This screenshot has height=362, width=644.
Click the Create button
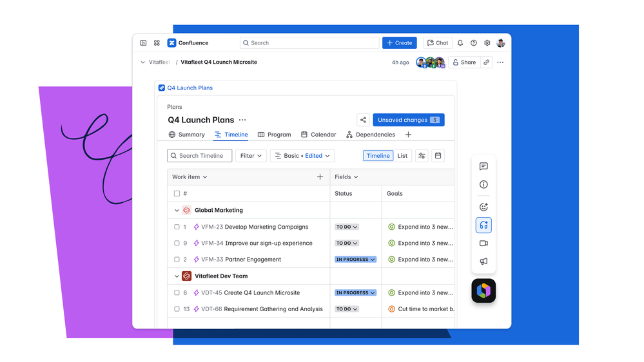point(400,43)
